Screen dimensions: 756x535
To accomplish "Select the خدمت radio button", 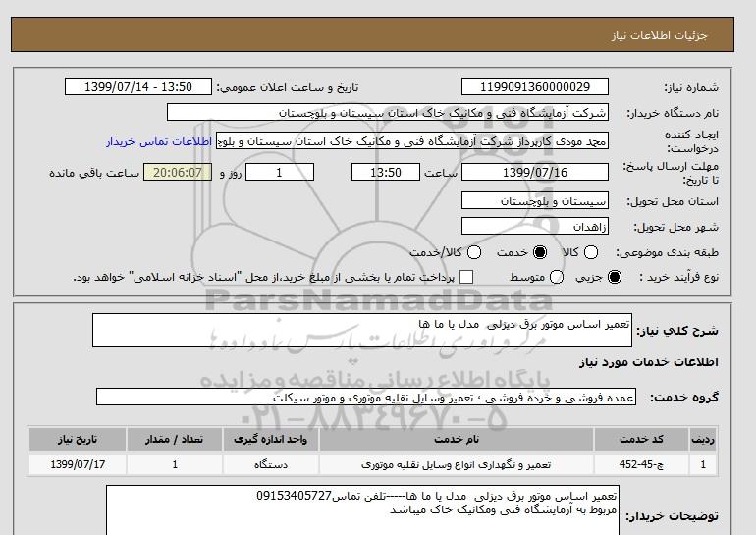I will coord(540,252).
